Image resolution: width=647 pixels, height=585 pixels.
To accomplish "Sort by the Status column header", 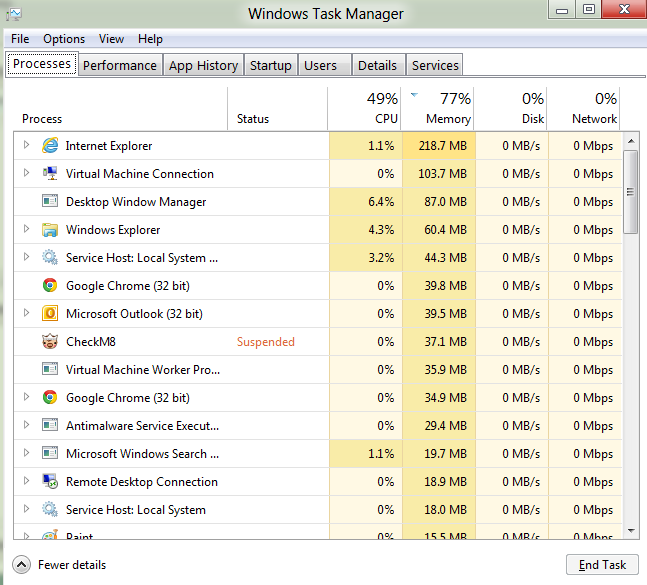I will click(x=277, y=109).
